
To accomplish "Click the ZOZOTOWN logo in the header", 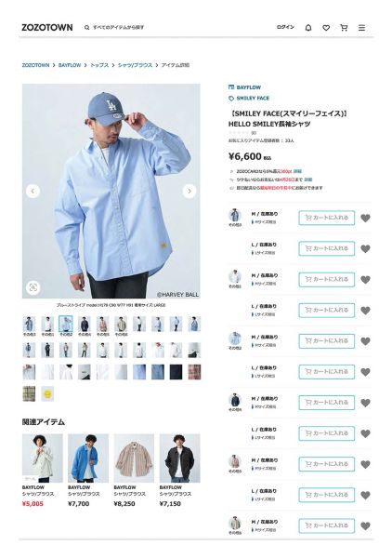I will pos(47,27).
